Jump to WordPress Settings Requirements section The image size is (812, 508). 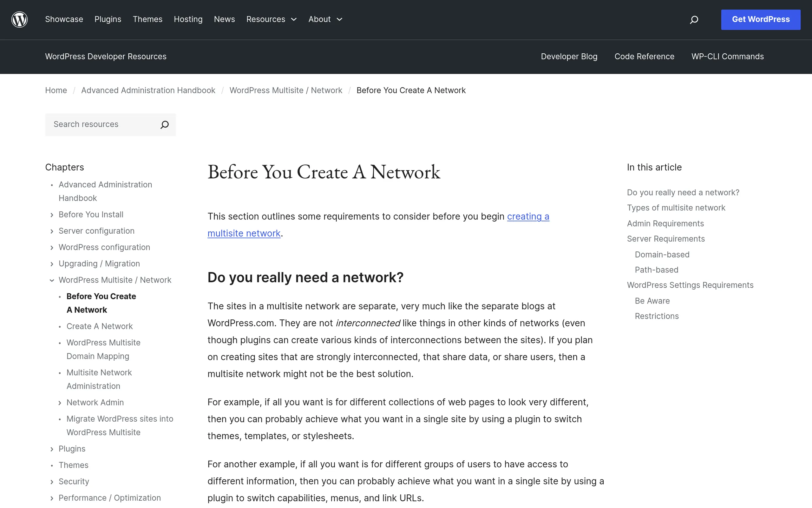pos(690,285)
